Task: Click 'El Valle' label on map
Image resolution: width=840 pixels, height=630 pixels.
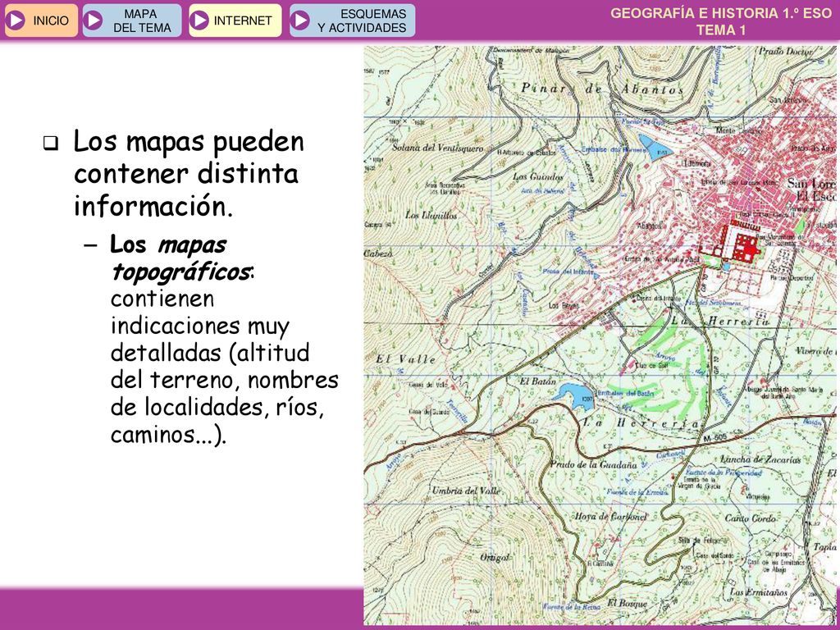Action: pyautogui.click(x=405, y=359)
